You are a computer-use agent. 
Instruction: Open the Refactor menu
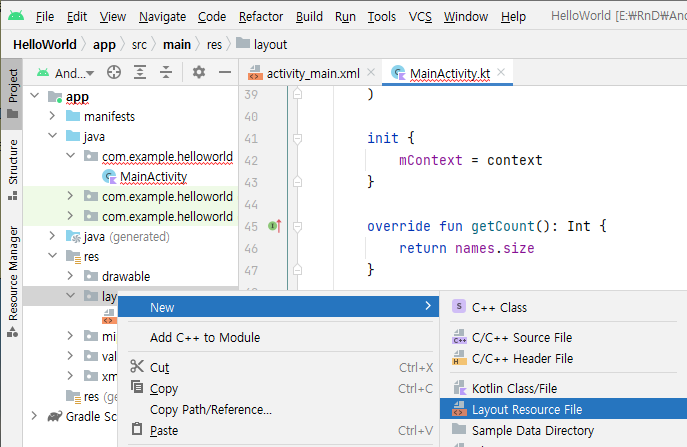click(261, 17)
